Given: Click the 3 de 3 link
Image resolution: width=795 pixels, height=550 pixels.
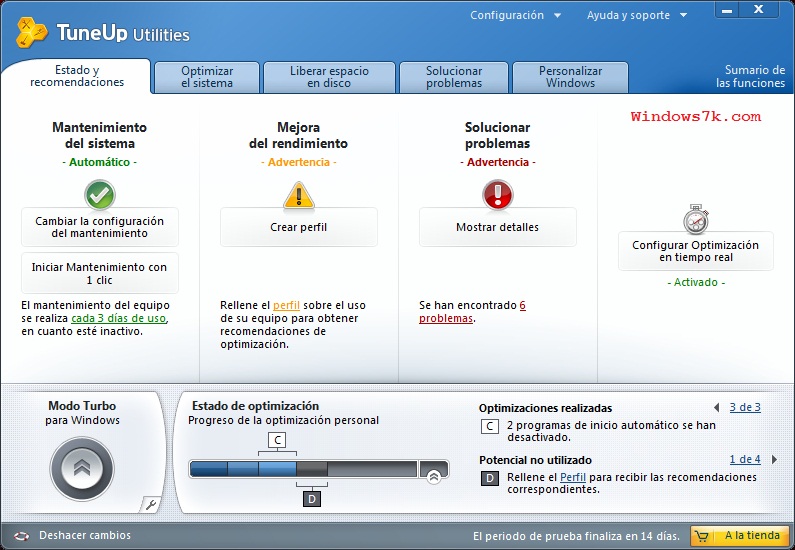Looking at the screenshot, I should point(745,407).
